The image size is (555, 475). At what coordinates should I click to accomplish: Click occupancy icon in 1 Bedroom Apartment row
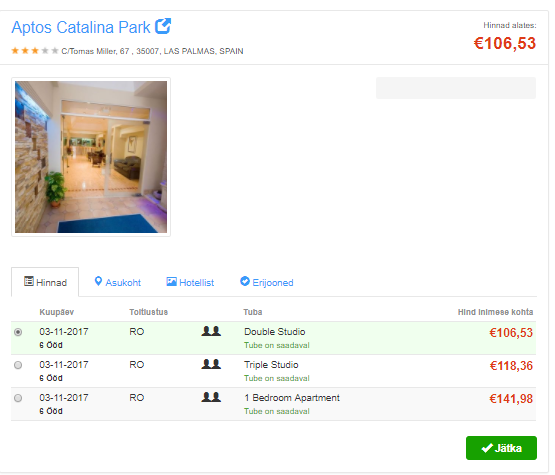point(211,397)
